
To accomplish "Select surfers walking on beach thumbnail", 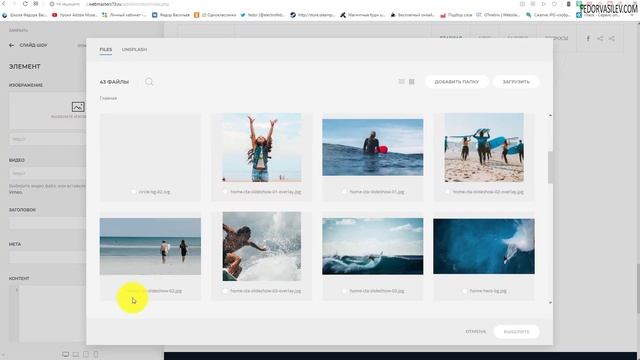I will pyautogui.click(x=484, y=147).
